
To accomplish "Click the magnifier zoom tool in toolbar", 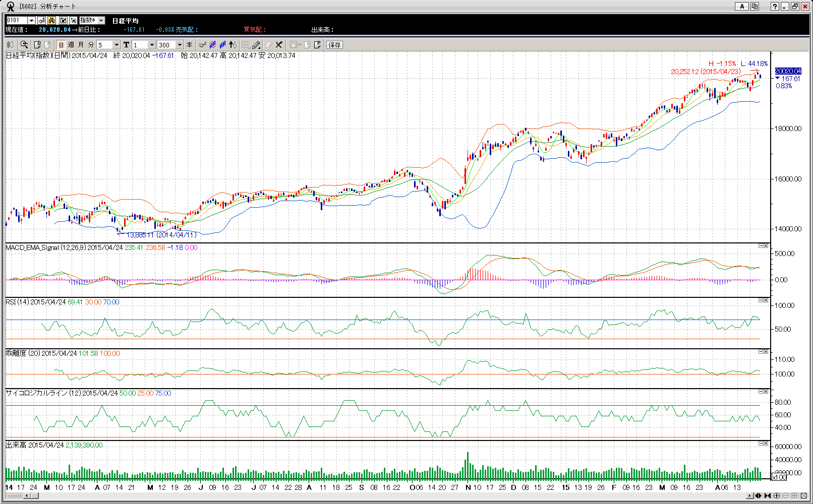I will tap(24, 45).
